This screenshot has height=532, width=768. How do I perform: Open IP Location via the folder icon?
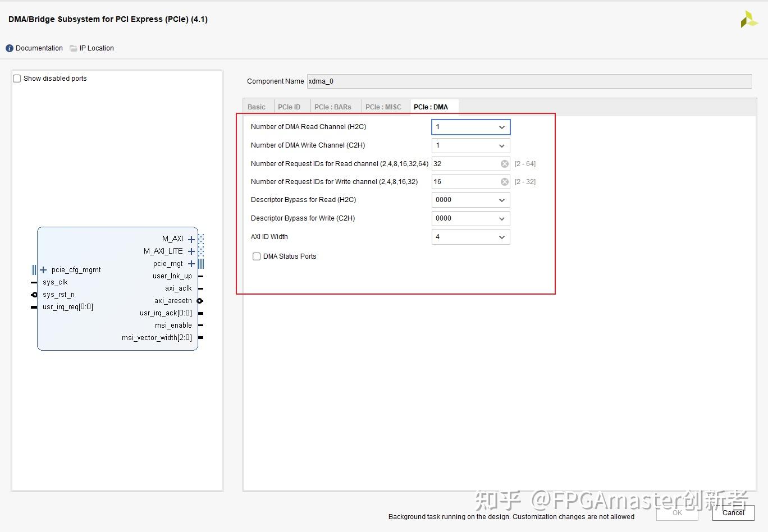[74, 48]
